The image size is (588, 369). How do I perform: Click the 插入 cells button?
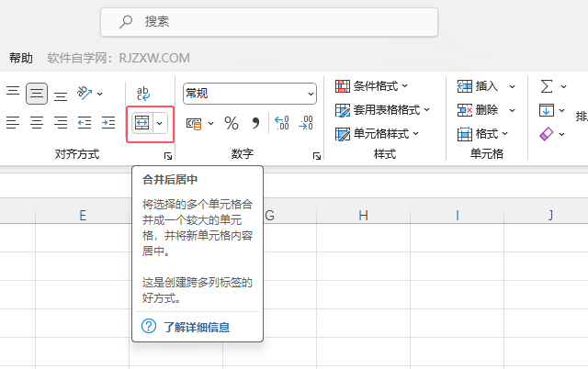[x=480, y=86]
